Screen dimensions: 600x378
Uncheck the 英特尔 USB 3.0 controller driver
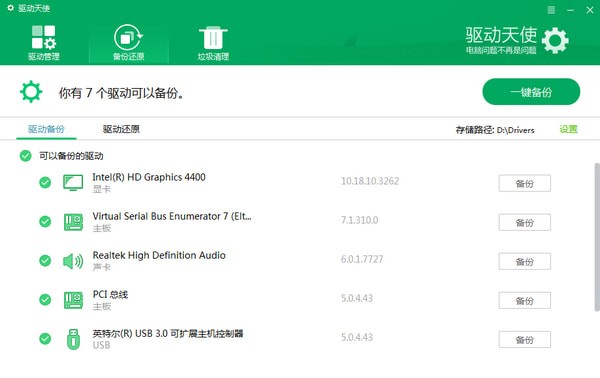45,339
